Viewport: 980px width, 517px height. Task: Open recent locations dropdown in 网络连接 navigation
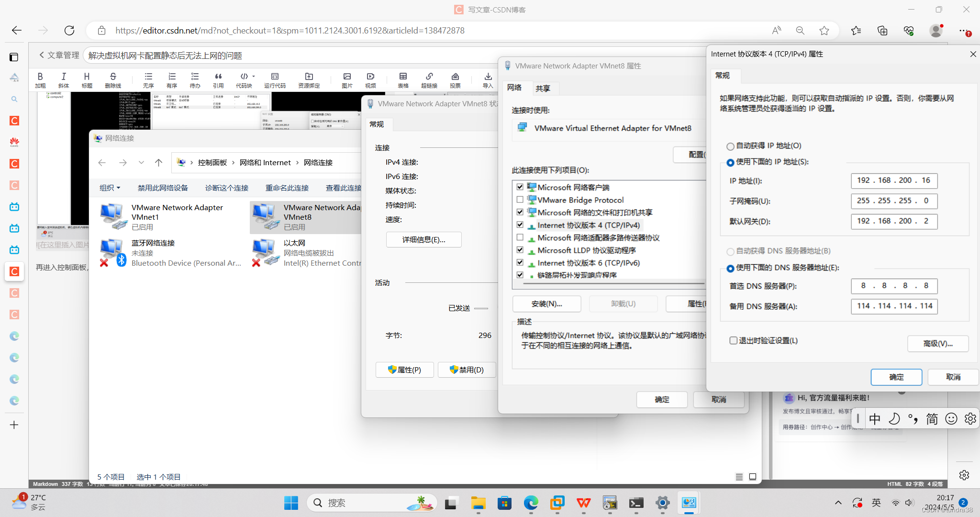tap(141, 163)
